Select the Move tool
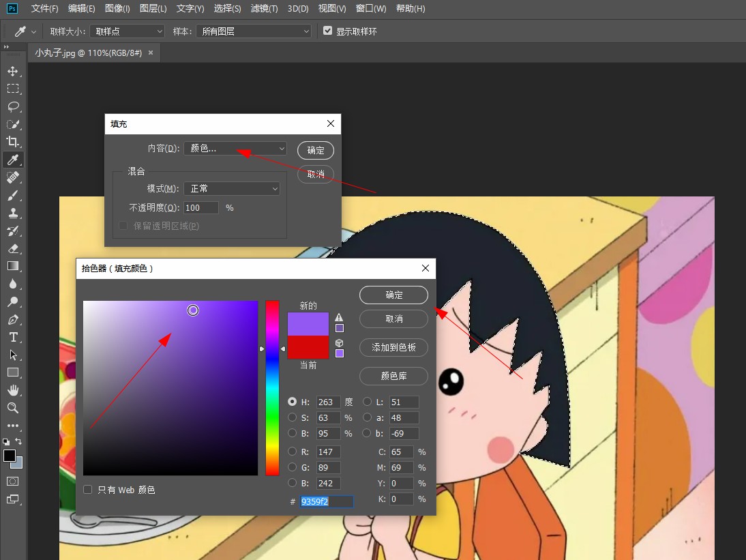This screenshot has height=560, width=746. [x=12, y=71]
